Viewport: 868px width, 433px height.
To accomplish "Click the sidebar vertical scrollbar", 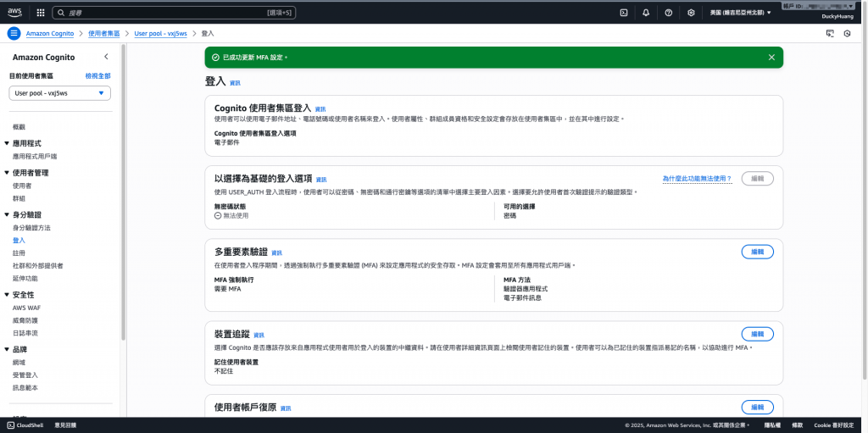I will click(x=124, y=192).
